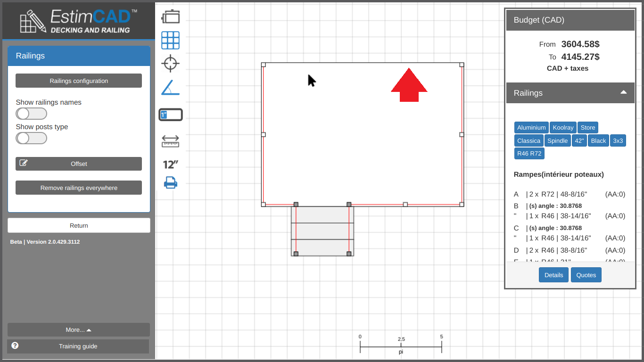
Task: Enable the Show railings names switch
Action: (31, 114)
